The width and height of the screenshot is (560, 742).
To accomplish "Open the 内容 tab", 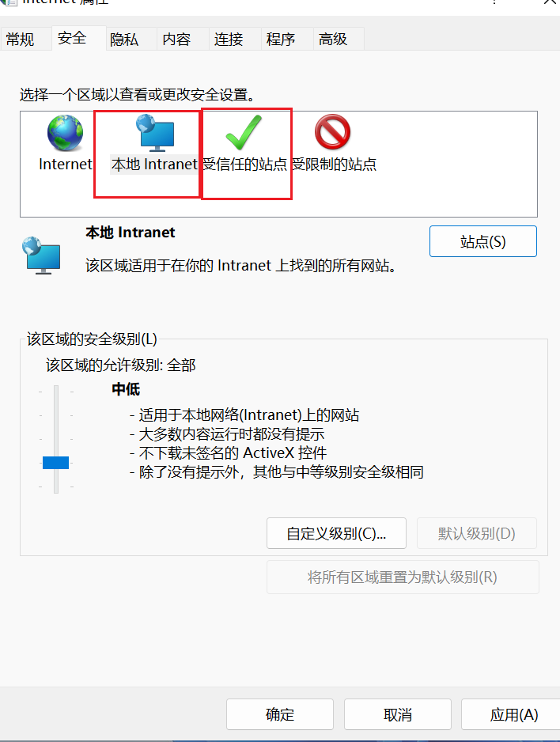I will pyautogui.click(x=176, y=40).
